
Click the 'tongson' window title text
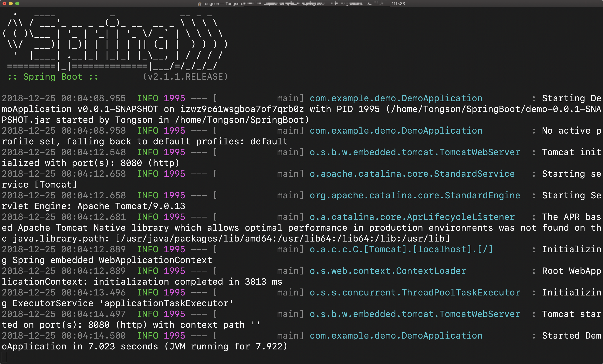point(211,4)
